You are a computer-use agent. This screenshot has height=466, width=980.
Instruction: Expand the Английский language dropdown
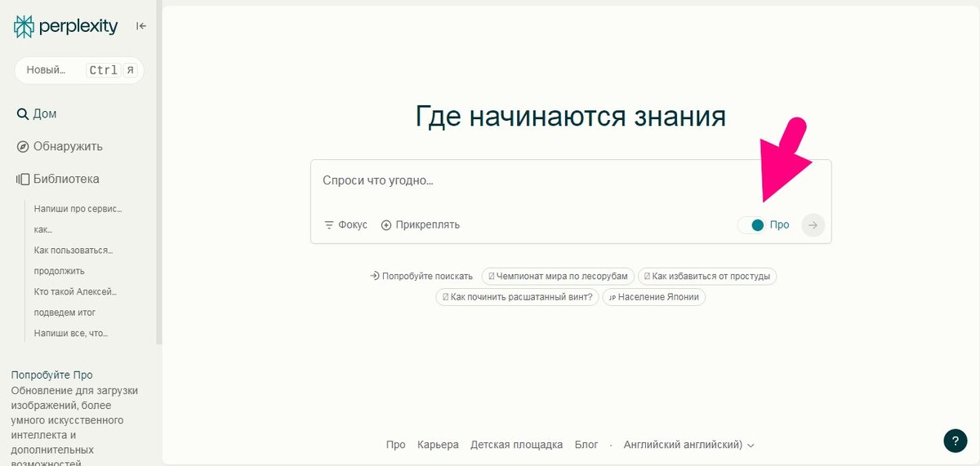pyautogui.click(x=688, y=445)
